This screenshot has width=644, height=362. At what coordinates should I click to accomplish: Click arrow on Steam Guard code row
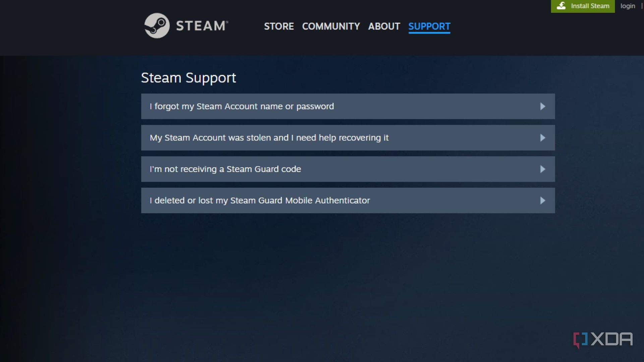click(x=542, y=169)
